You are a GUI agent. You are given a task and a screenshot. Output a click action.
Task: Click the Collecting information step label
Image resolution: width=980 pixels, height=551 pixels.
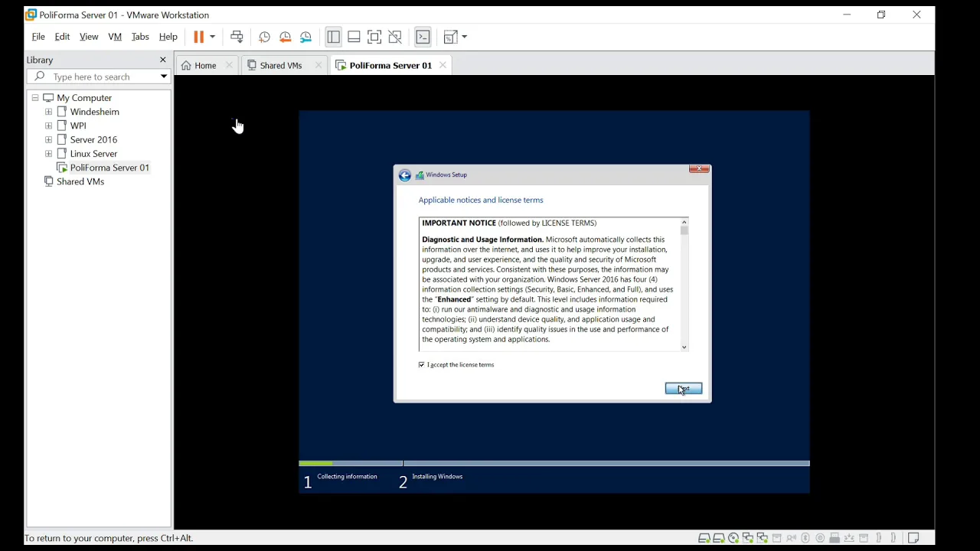(x=348, y=477)
